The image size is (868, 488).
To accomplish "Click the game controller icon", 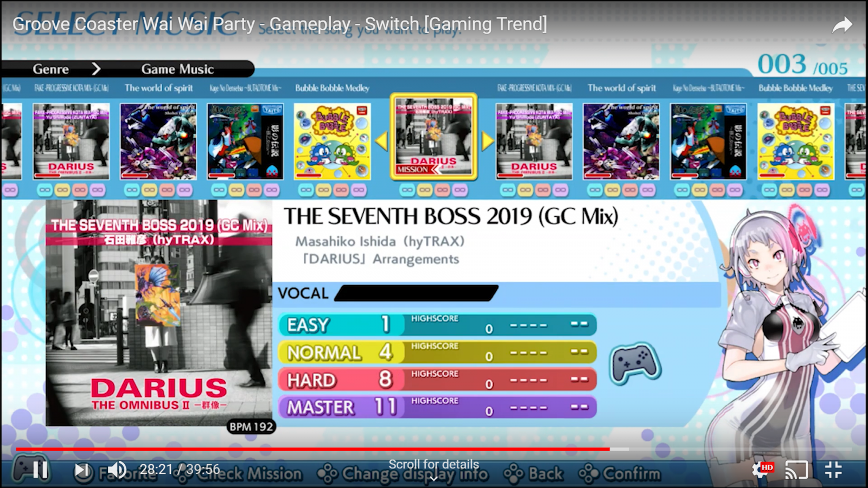I will coord(635,364).
